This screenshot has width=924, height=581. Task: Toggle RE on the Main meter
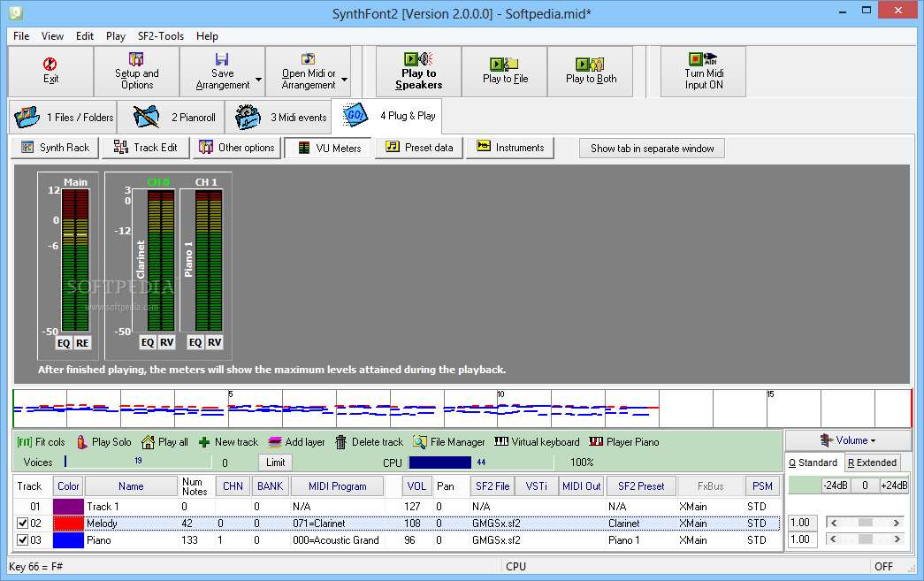82,343
